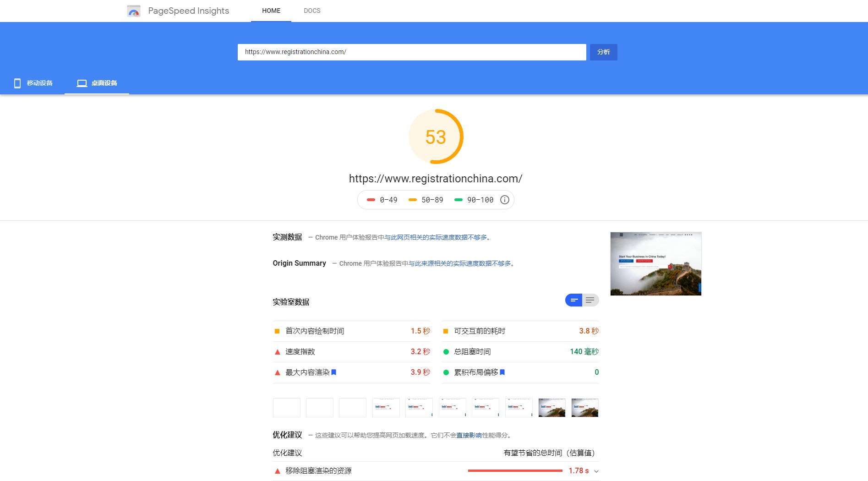Click the red savings bar for 1.78 s
The height and width of the screenshot is (481, 868).
pyautogui.click(x=515, y=470)
